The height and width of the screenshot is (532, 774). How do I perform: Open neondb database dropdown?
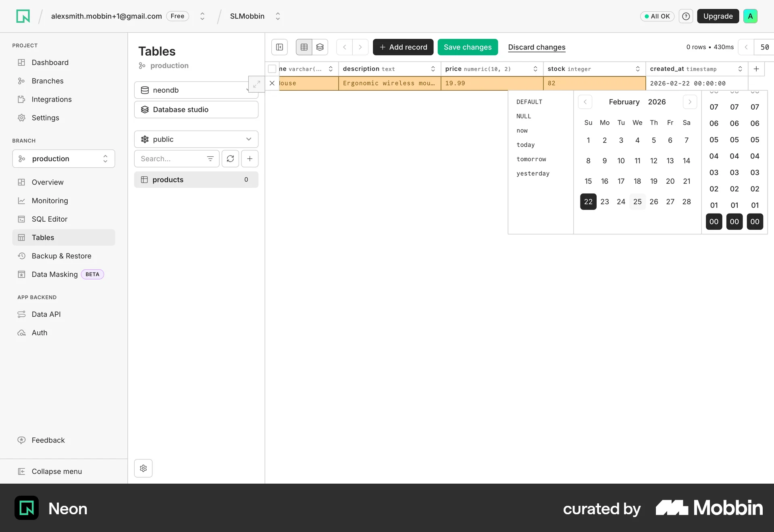tap(196, 90)
